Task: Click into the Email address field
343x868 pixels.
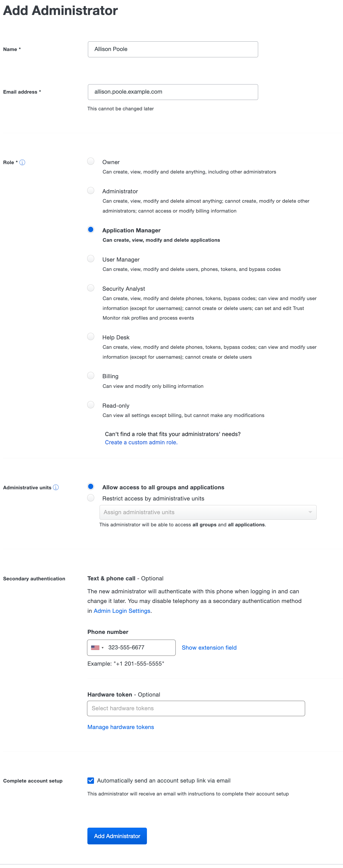Action: click(173, 92)
